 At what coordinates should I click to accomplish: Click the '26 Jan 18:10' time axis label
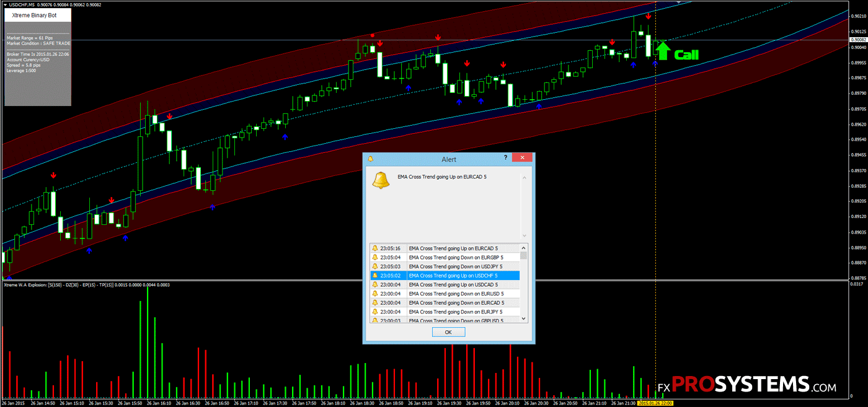coord(334,403)
